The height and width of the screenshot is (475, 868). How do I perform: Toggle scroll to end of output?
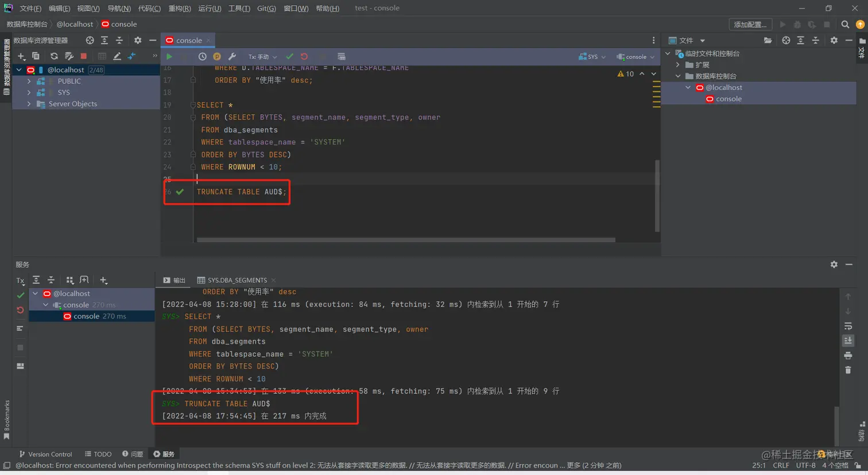[x=848, y=341]
